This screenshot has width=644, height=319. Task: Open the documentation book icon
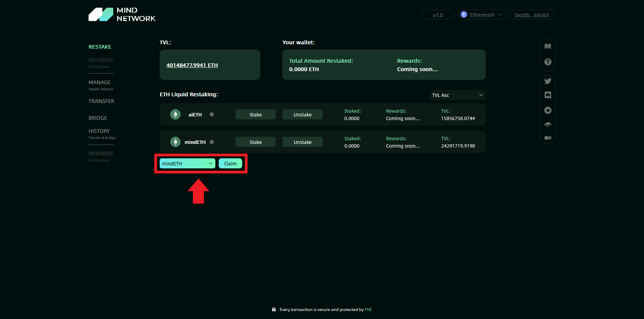547,46
